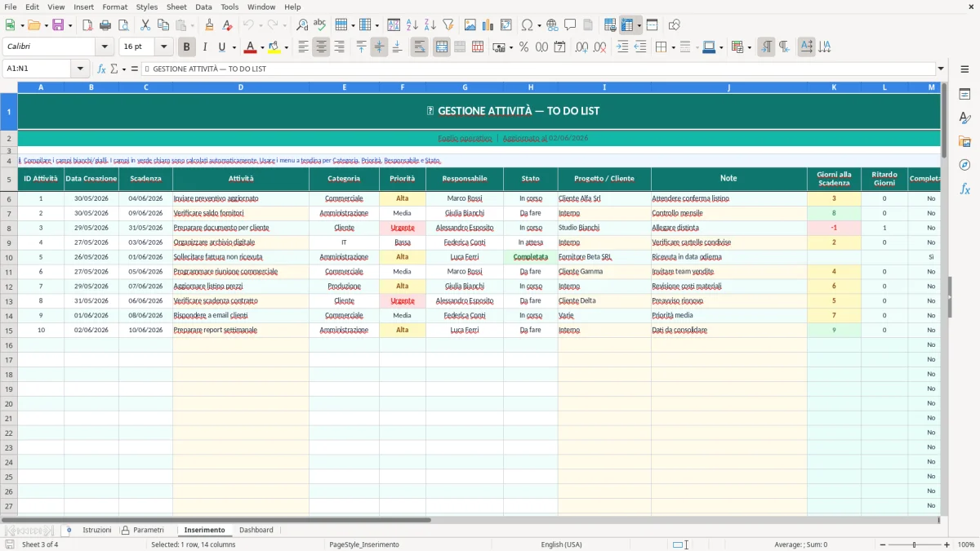Enable the AutoFilter funnel icon
Viewport: 980px width, 551px height.
[448, 25]
